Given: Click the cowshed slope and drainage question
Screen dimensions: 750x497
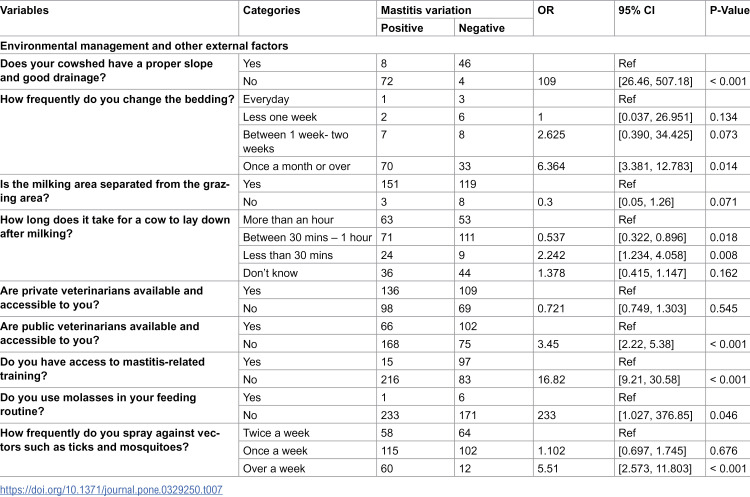Looking at the screenshot, I should pos(107,71).
